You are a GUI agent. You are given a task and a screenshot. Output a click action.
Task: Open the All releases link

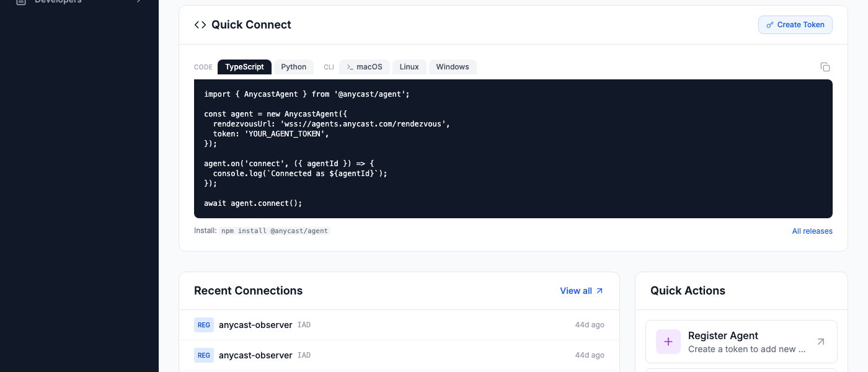point(812,231)
